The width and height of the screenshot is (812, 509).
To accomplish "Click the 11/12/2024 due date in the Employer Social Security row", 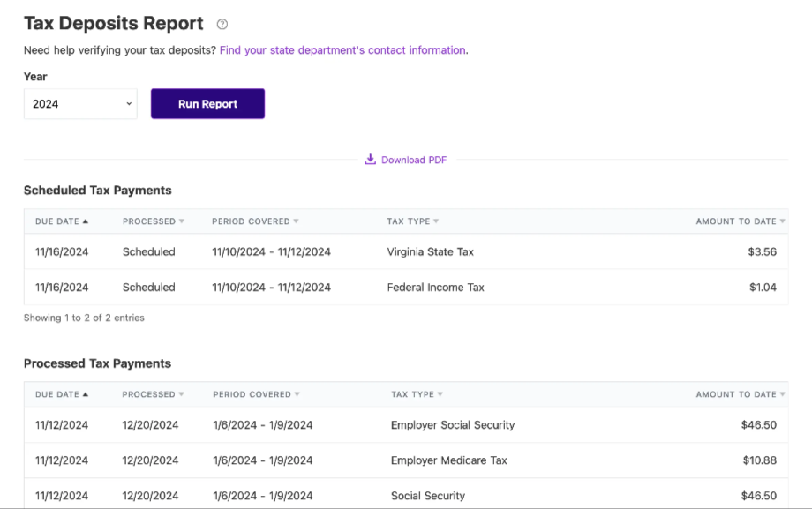I will (62, 425).
